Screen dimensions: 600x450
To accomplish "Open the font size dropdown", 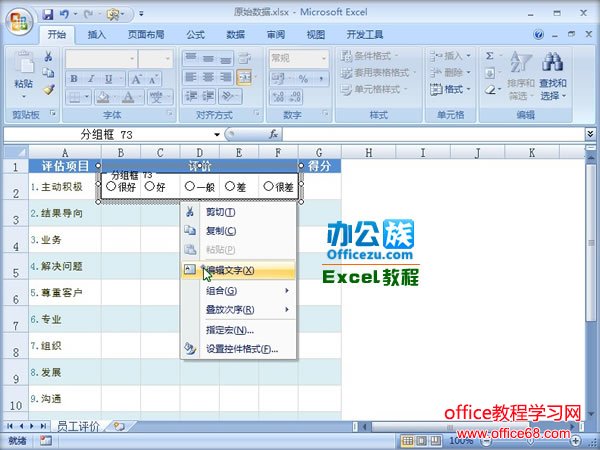I will coord(168,59).
